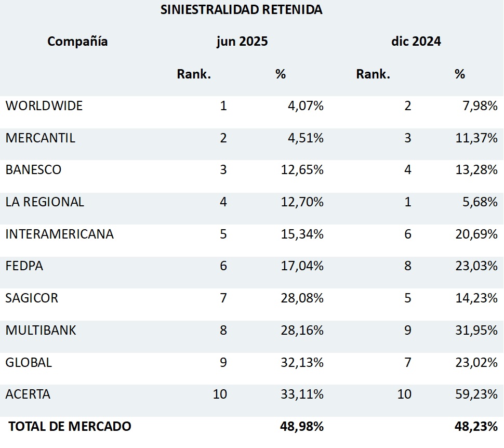Select the INTERAMERICANA company name
The width and height of the screenshot is (504, 448).
(x=59, y=234)
